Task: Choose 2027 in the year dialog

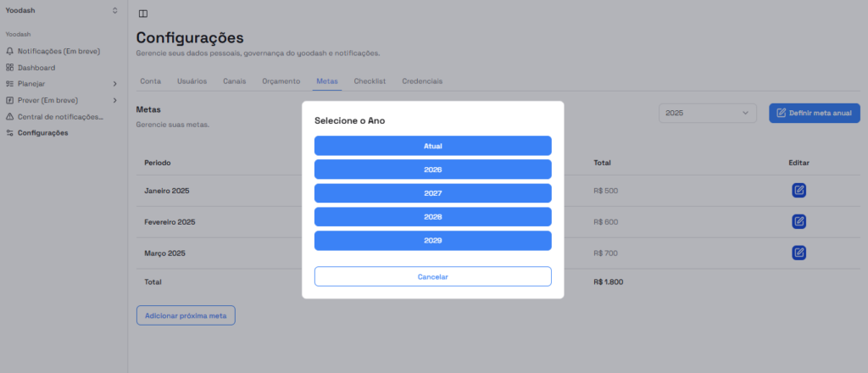Action: 432,193
